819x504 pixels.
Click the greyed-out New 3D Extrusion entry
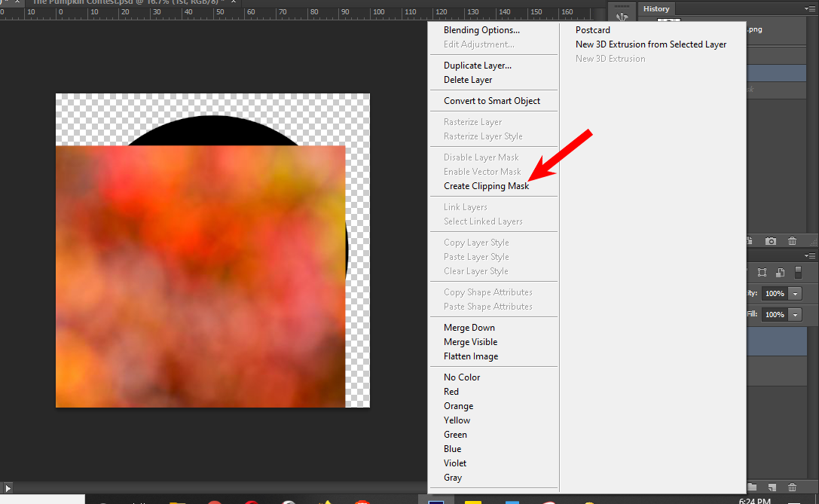pyautogui.click(x=610, y=59)
